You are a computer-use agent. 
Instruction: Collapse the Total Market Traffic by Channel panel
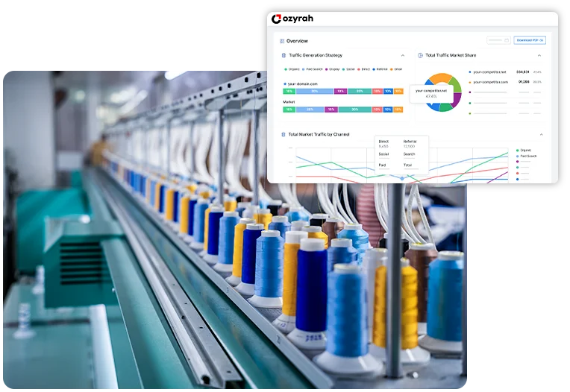point(541,135)
